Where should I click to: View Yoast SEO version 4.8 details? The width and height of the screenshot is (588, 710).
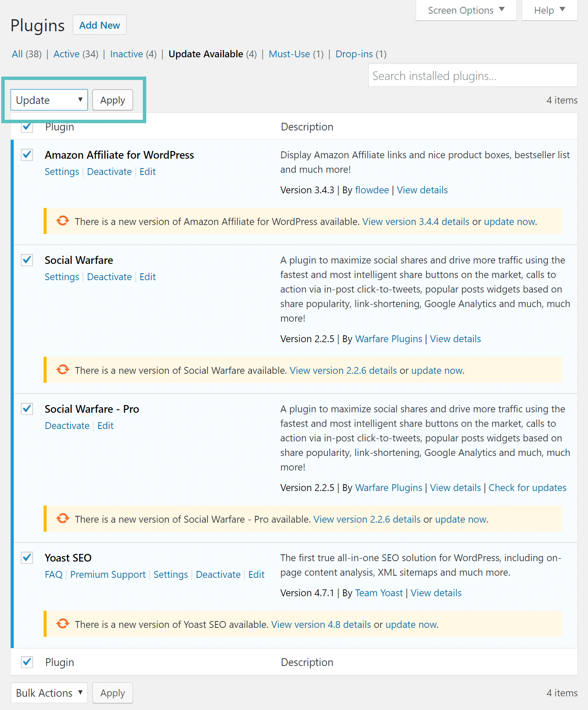coord(321,624)
